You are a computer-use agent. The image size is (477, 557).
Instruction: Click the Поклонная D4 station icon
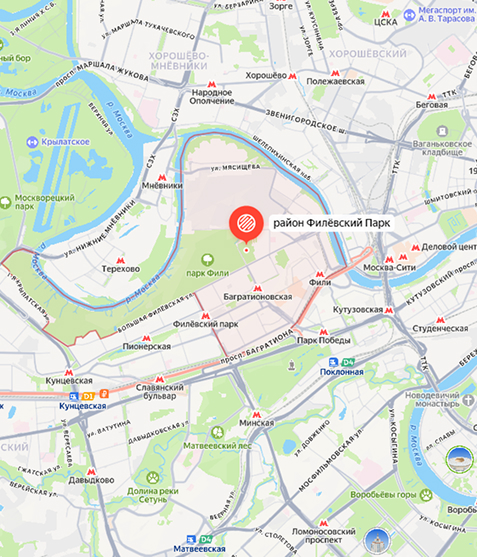tap(348, 362)
